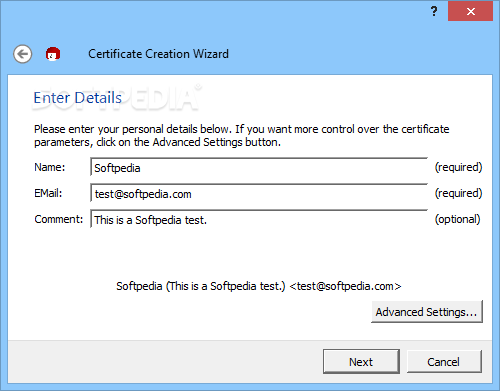Image resolution: width=500 pixels, height=391 pixels.
Task: Cancel the certificate wizard
Action: pyautogui.click(x=444, y=362)
